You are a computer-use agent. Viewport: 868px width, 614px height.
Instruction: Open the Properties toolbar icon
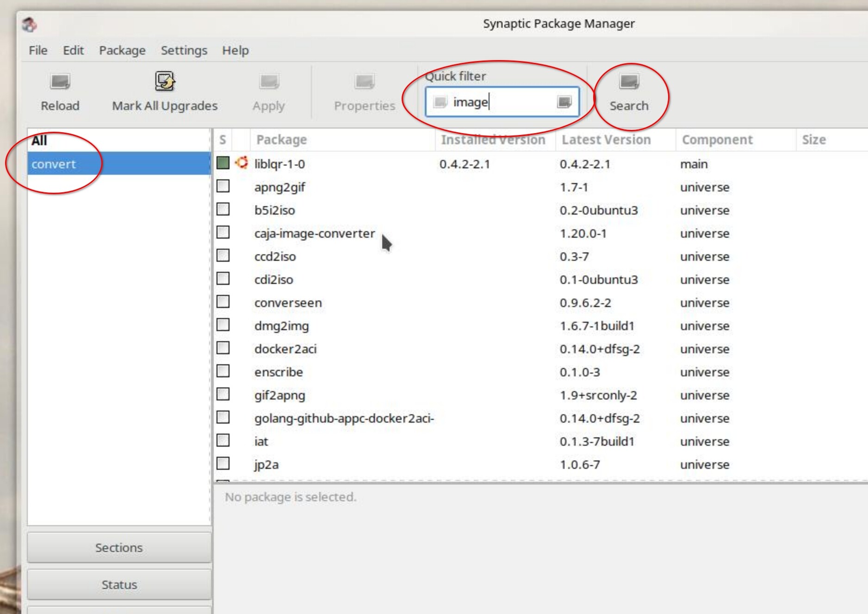coord(365,82)
